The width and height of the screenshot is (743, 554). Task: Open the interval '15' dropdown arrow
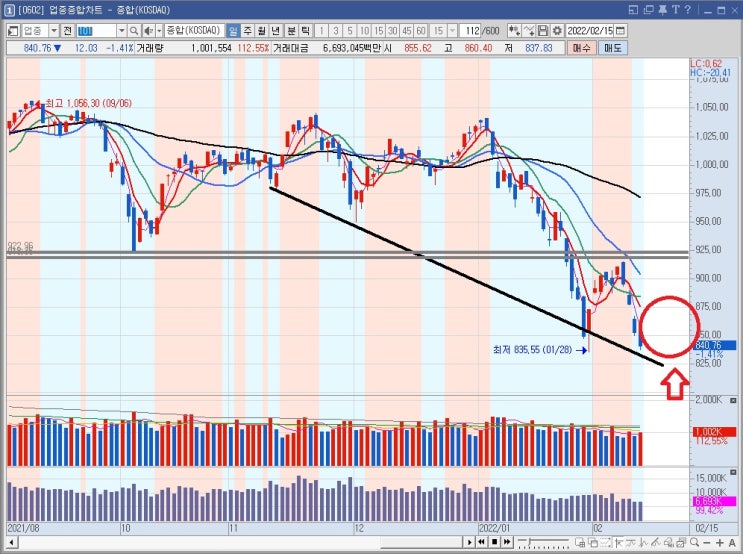point(453,31)
